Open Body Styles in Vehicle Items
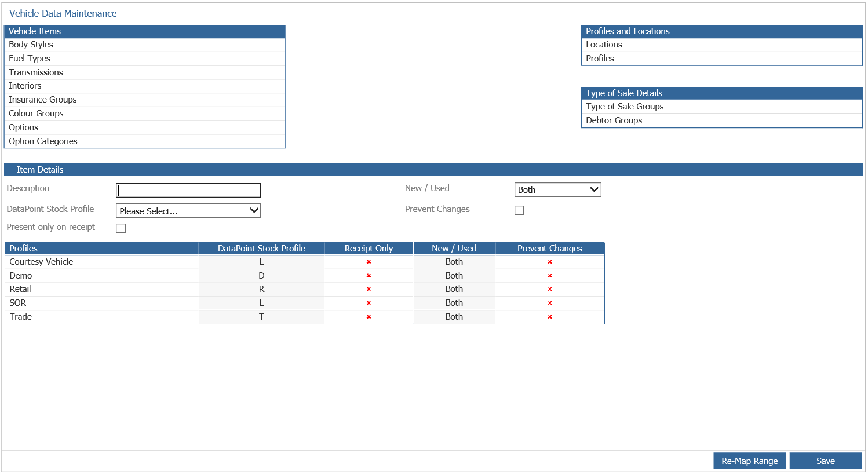Viewport: 868px width, 475px height. click(31, 45)
